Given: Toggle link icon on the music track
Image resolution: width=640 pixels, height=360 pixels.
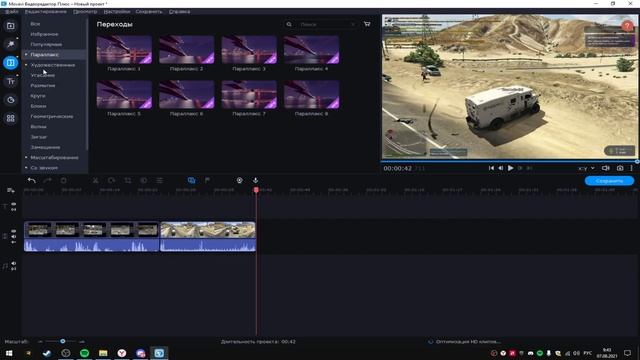Looking at the screenshot, I should pos(13,269).
